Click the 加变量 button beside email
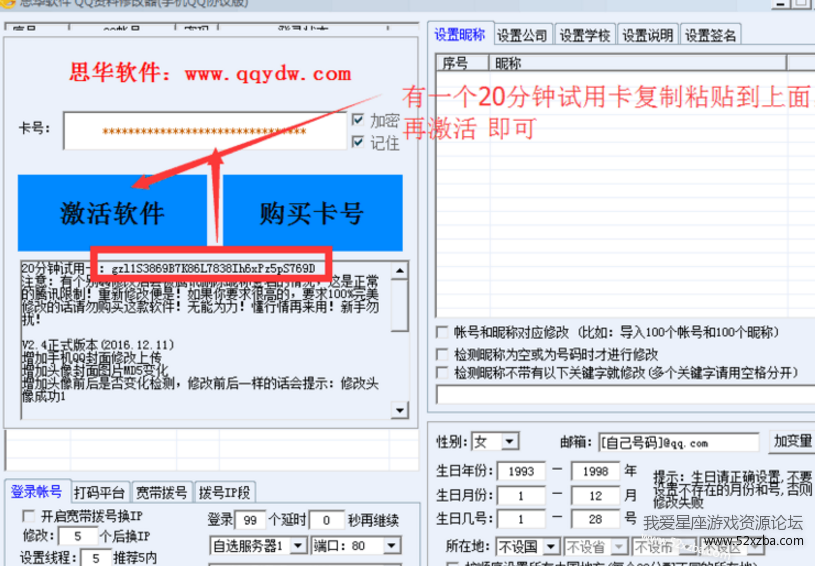 coord(792,442)
